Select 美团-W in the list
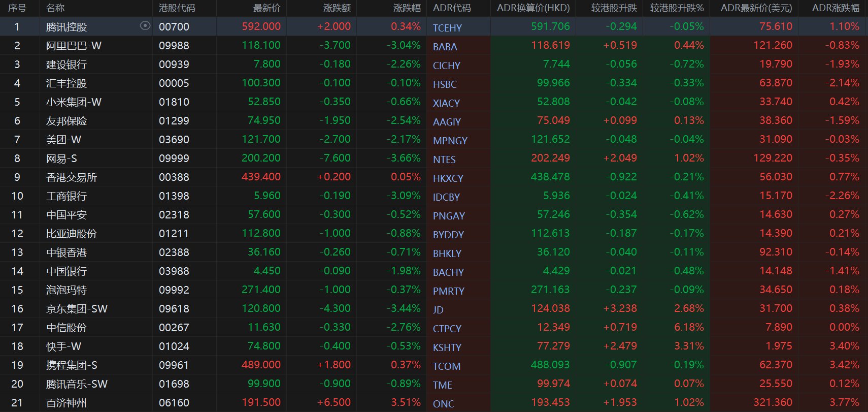The height and width of the screenshot is (412, 868). tap(63, 140)
